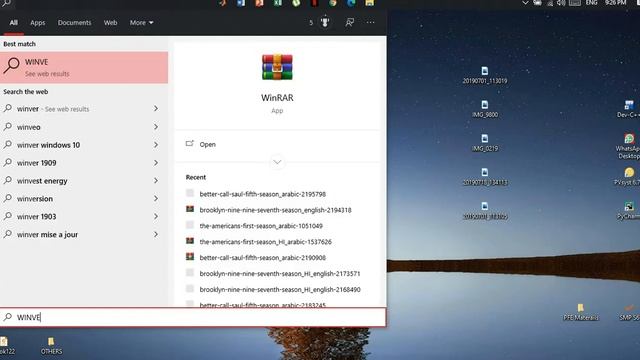Viewport: 640px width, 360px height.
Task: Click the large WinRAR app icon
Action: 277,67
